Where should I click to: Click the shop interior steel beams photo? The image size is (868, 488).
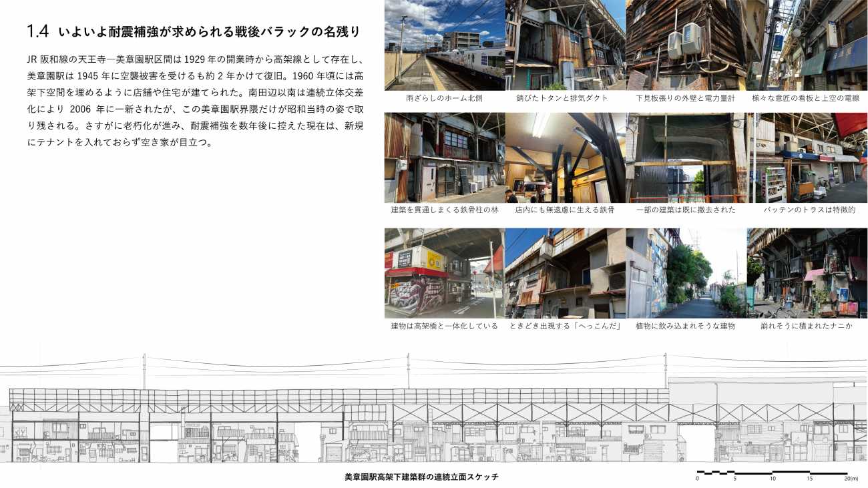point(565,158)
